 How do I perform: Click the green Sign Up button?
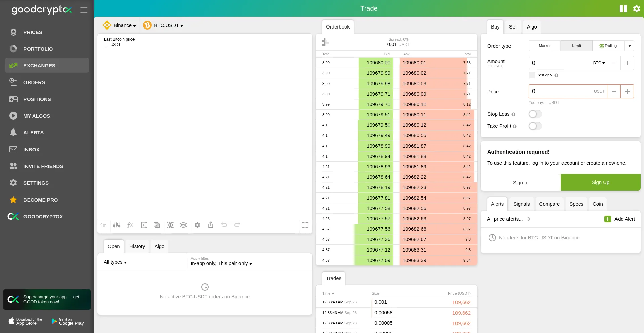600,182
